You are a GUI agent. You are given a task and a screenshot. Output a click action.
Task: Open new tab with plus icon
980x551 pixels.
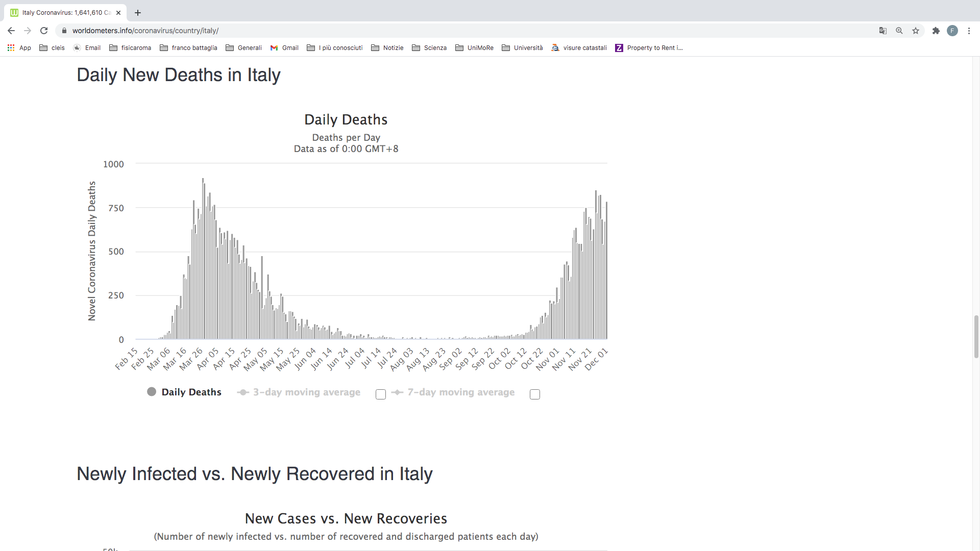click(x=138, y=13)
